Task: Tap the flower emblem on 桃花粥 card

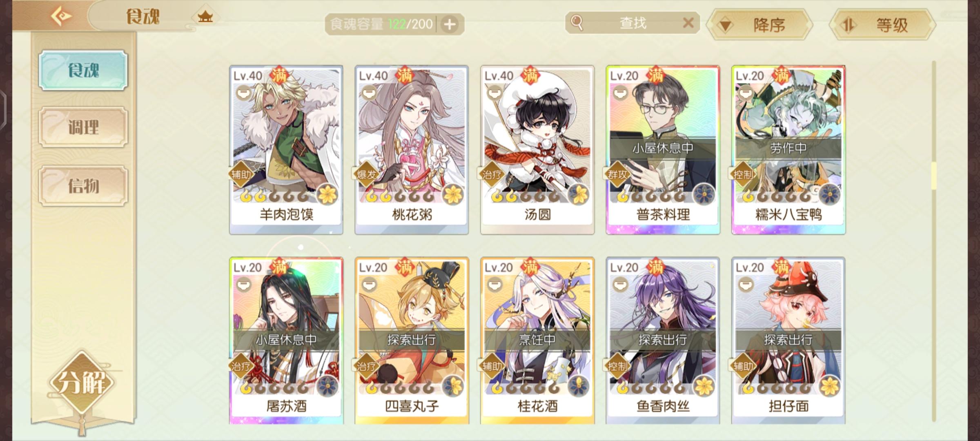Action: click(453, 194)
